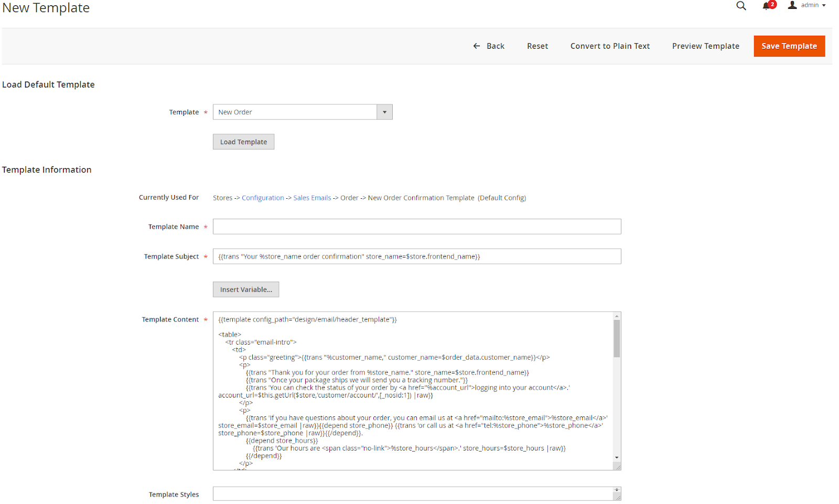Viewport: 839px width, 504px height.
Task: Convert template to plain text
Action: tap(610, 46)
